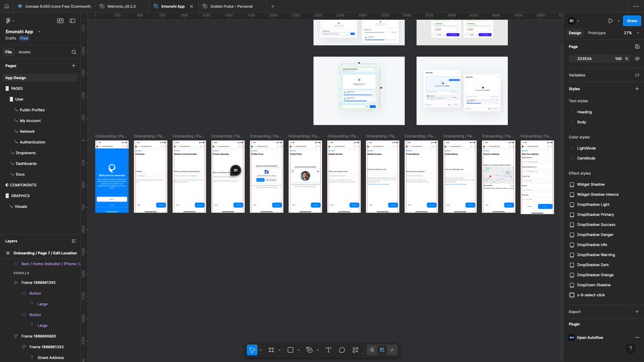
Task: Select the Dashboards page
Action: tap(26, 164)
